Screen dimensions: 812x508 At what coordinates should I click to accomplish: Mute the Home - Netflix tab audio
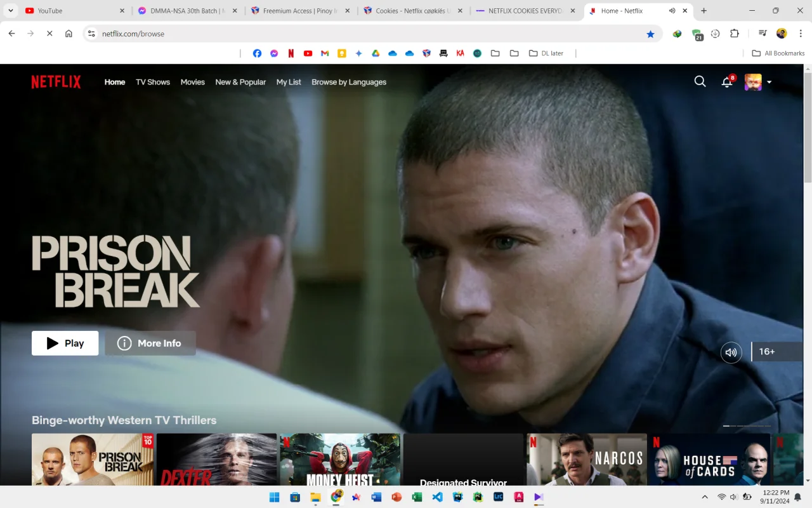click(672, 11)
